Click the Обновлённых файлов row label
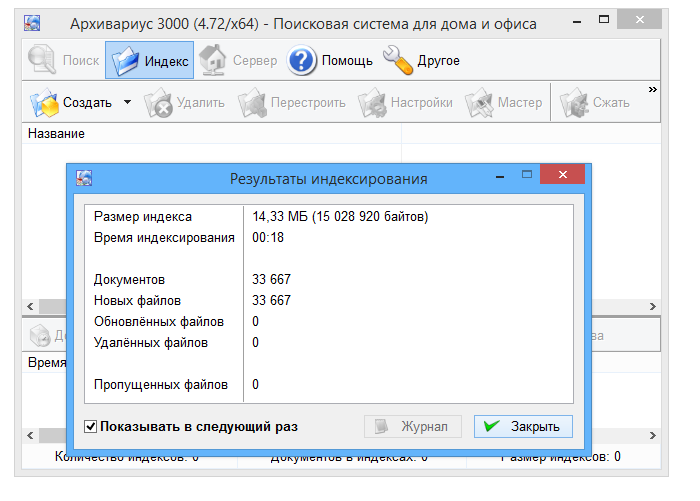The height and width of the screenshot is (501, 700). (x=159, y=322)
